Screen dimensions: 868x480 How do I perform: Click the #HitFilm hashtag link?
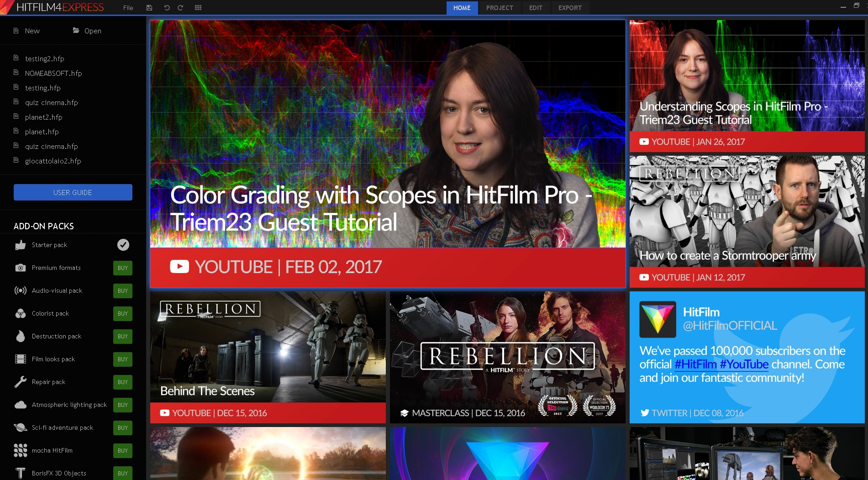[695, 364]
